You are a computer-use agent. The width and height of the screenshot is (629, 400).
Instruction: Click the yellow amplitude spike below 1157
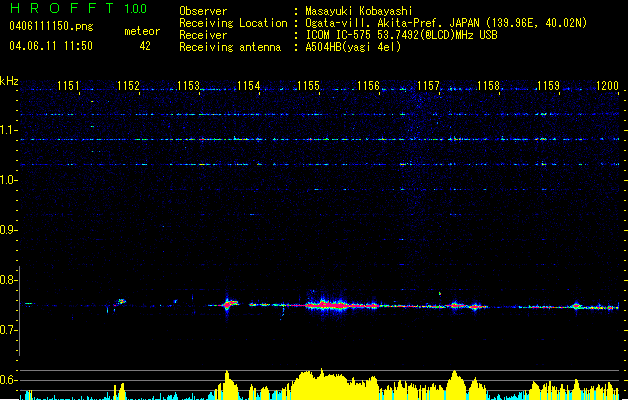click(455, 384)
